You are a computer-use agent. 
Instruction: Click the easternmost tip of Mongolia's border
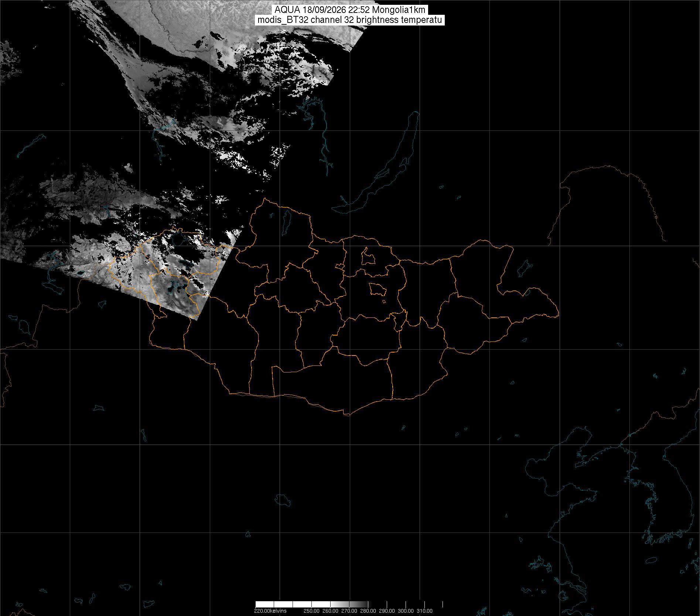tap(557, 315)
